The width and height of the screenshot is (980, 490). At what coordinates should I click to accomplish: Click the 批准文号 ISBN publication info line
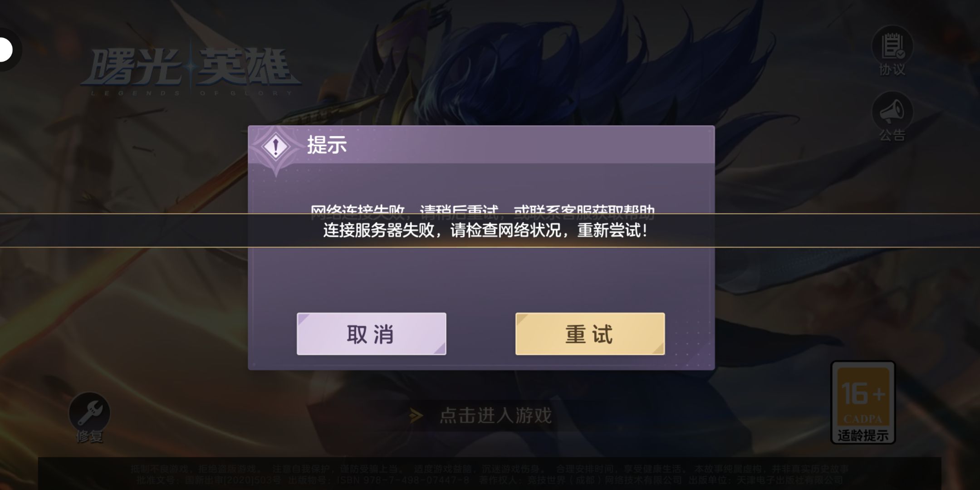(487, 480)
